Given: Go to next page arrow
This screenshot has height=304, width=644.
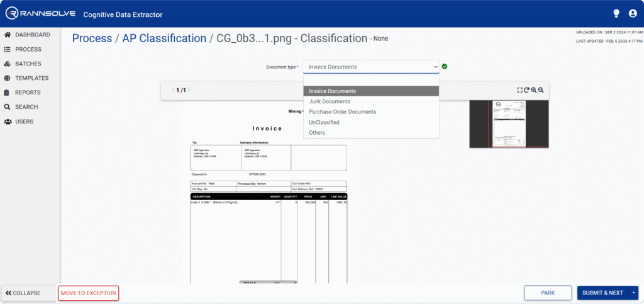Looking at the screenshot, I should coord(189,90).
